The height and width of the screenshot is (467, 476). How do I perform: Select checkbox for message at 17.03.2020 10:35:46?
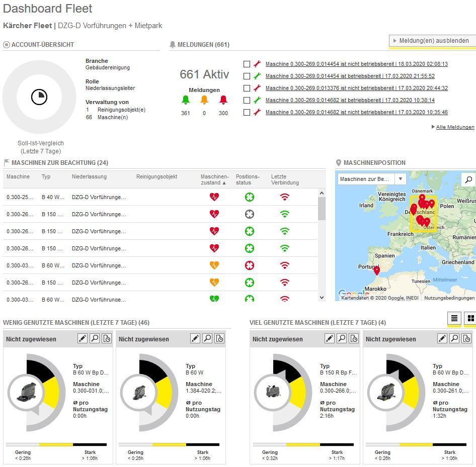247,113
